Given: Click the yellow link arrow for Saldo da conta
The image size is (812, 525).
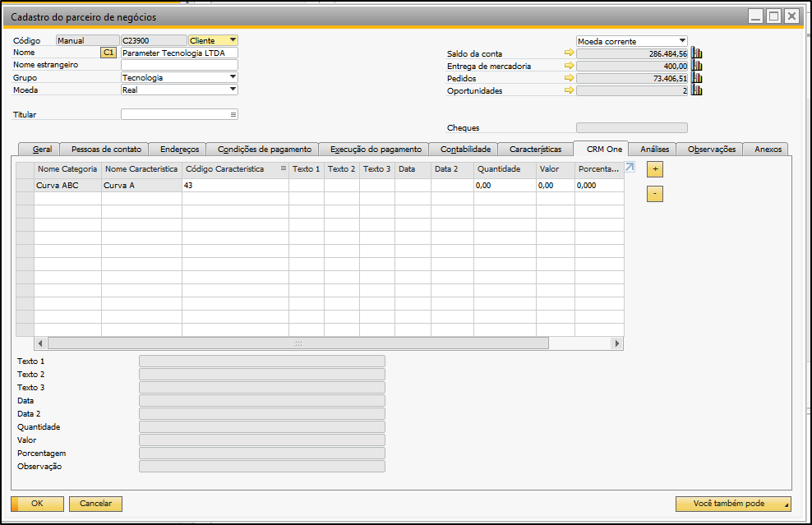Looking at the screenshot, I should 569,53.
